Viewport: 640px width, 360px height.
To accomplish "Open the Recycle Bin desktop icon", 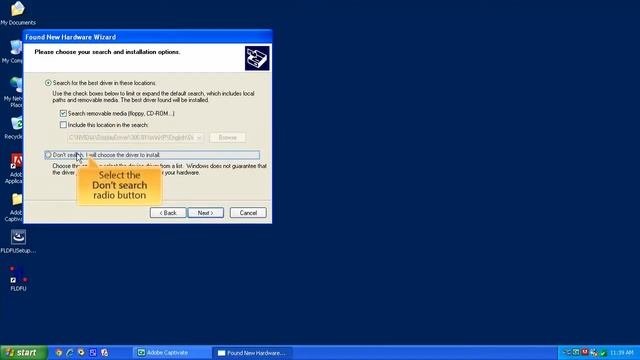I will (16, 123).
